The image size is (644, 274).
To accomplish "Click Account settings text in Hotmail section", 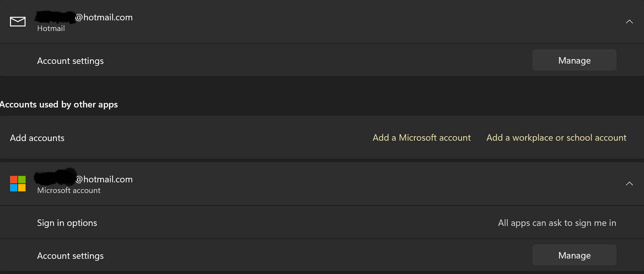I will (x=70, y=61).
